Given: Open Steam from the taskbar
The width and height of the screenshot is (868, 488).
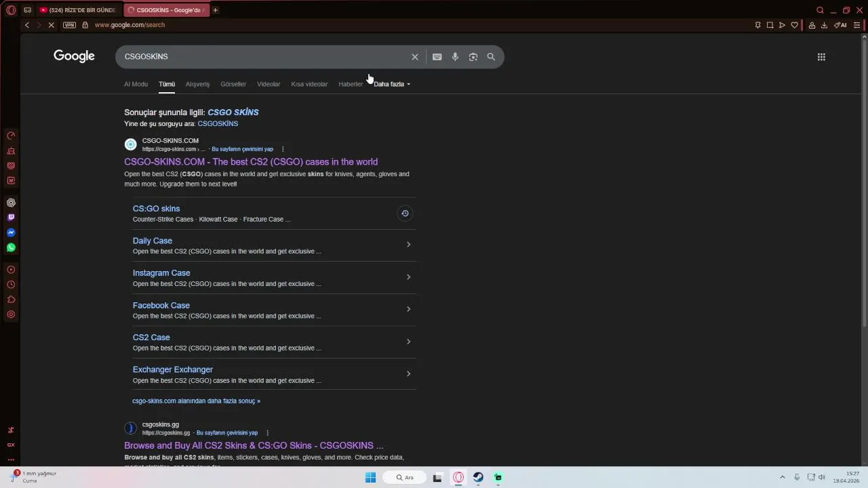Looking at the screenshot, I should [478, 478].
